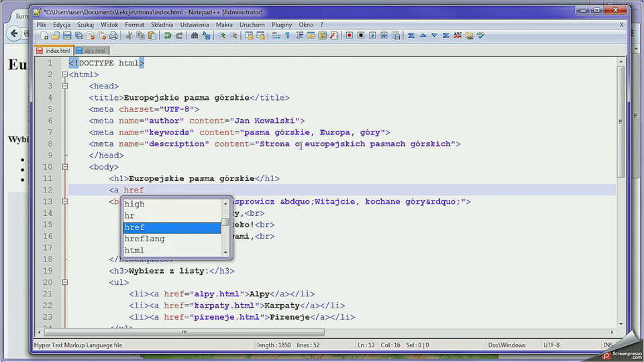
Task: Collapse the head fold marker on line 3
Action: click(65, 86)
